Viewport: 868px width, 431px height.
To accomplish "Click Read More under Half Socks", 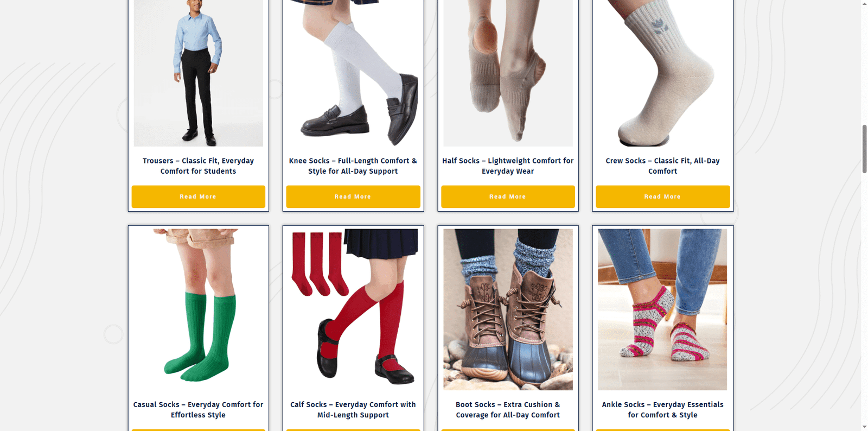I will pyautogui.click(x=508, y=197).
